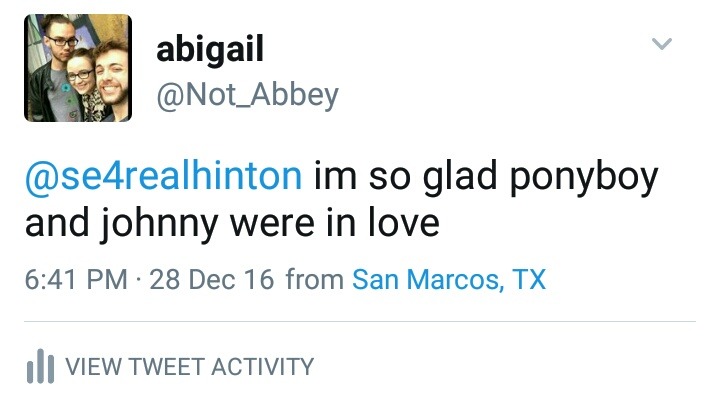720x405 pixels.
Task: Click the word 'from' before the location
Action: [314, 278]
